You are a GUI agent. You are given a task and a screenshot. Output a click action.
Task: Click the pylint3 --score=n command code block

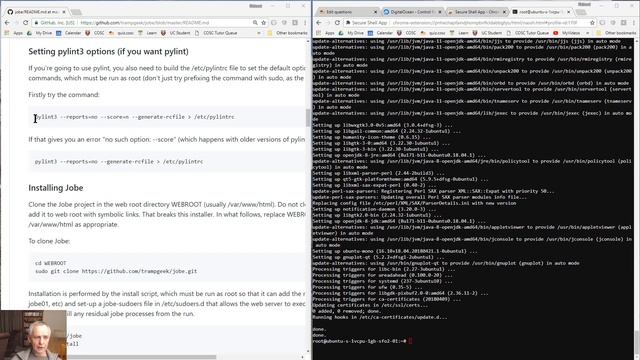point(167,117)
